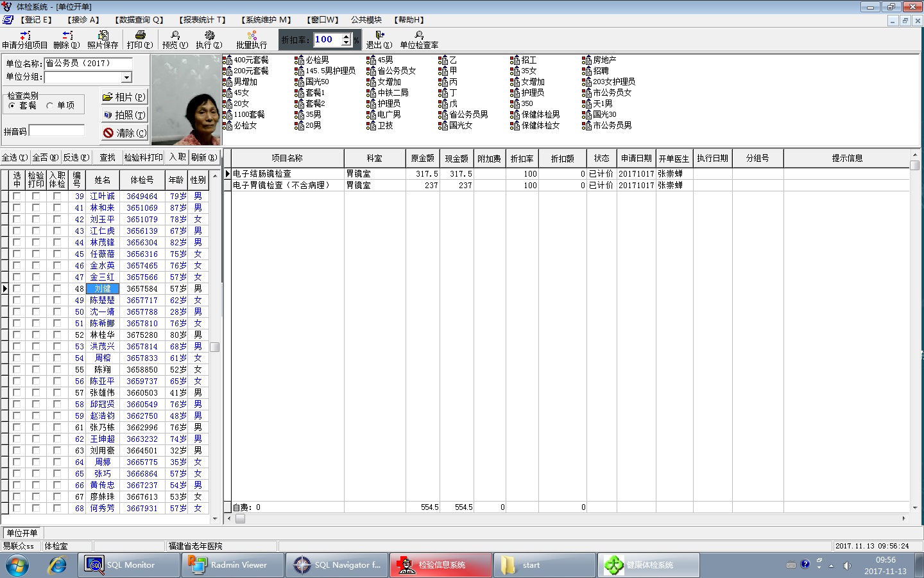Switch to SQL Monitor in the taskbar

(130, 565)
